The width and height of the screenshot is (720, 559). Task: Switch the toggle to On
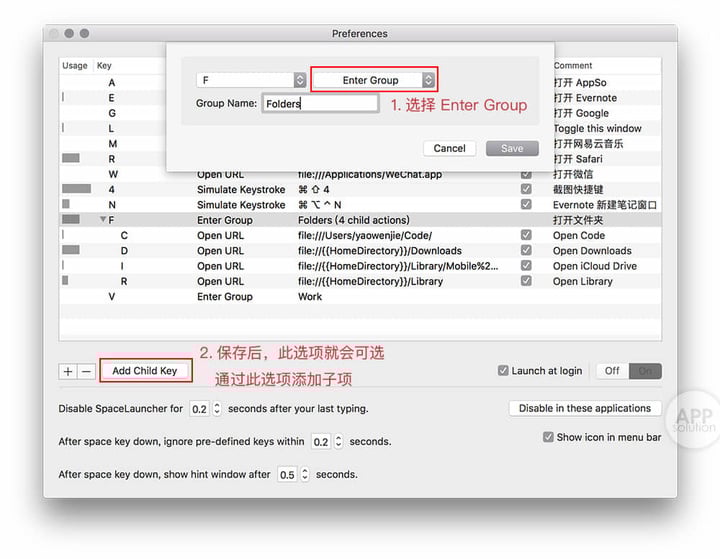point(644,371)
